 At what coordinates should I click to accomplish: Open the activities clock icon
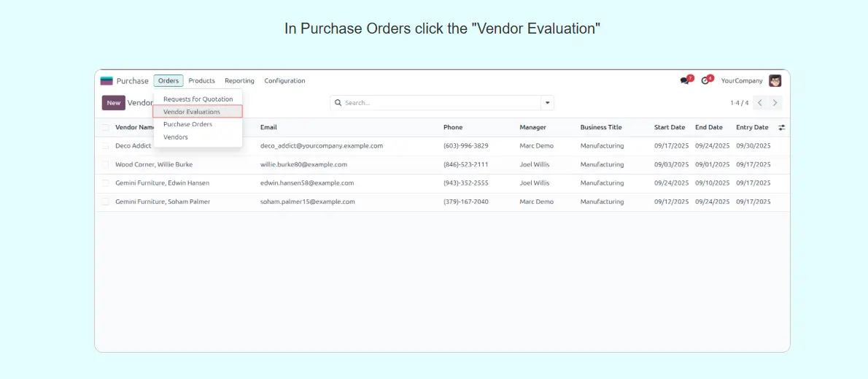[x=705, y=81]
